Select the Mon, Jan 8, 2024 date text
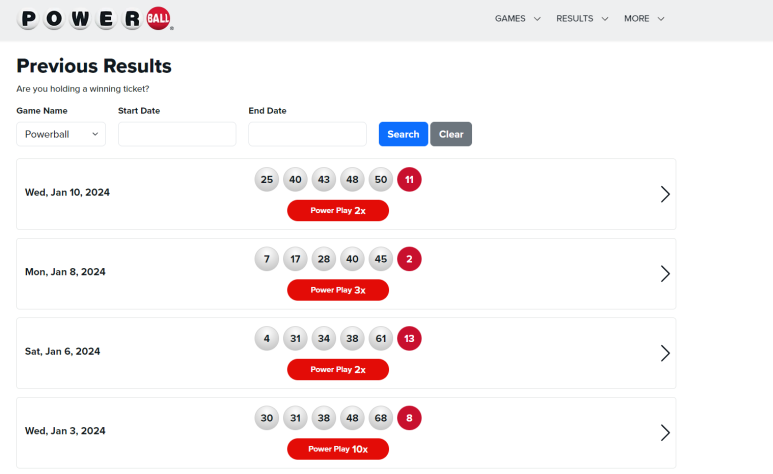The width and height of the screenshot is (773, 474). [65, 272]
